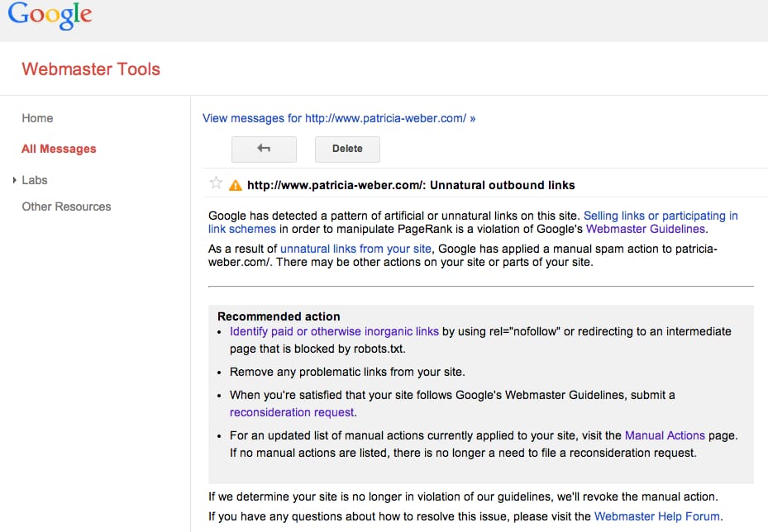Open the Webmaster Tools title link
Image resolution: width=768 pixels, height=532 pixels.
[x=91, y=69]
